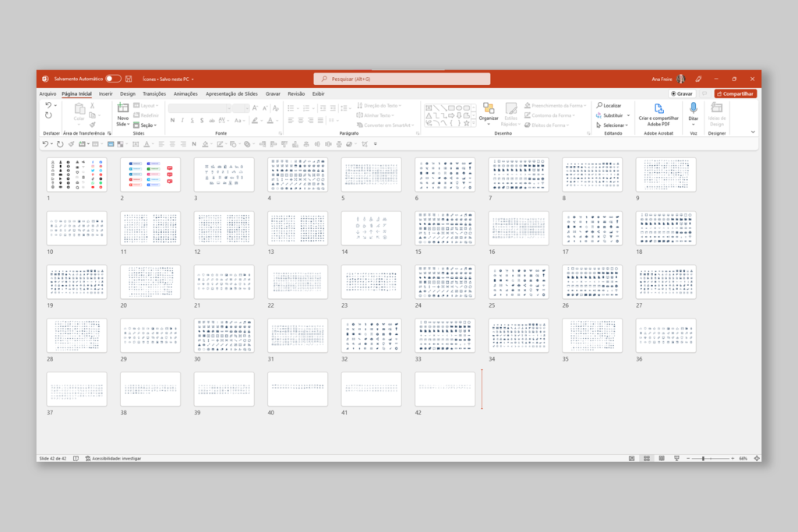Click the Substituir button
The width and height of the screenshot is (798, 532).
coord(609,115)
